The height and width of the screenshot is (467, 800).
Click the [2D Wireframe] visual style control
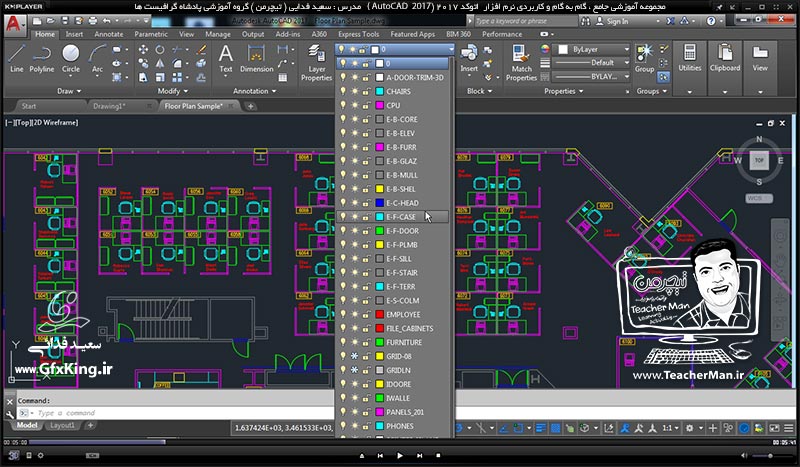click(x=57, y=122)
